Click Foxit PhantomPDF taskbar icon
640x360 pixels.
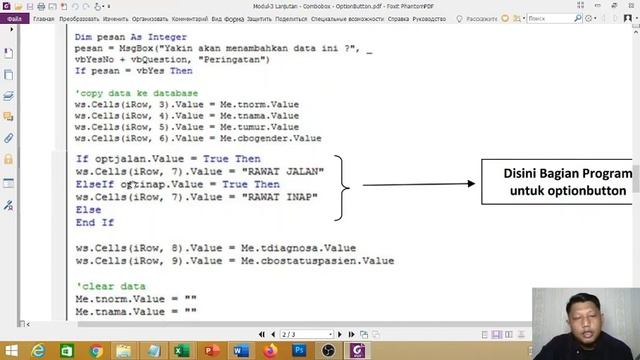pyautogui.click(x=357, y=351)
